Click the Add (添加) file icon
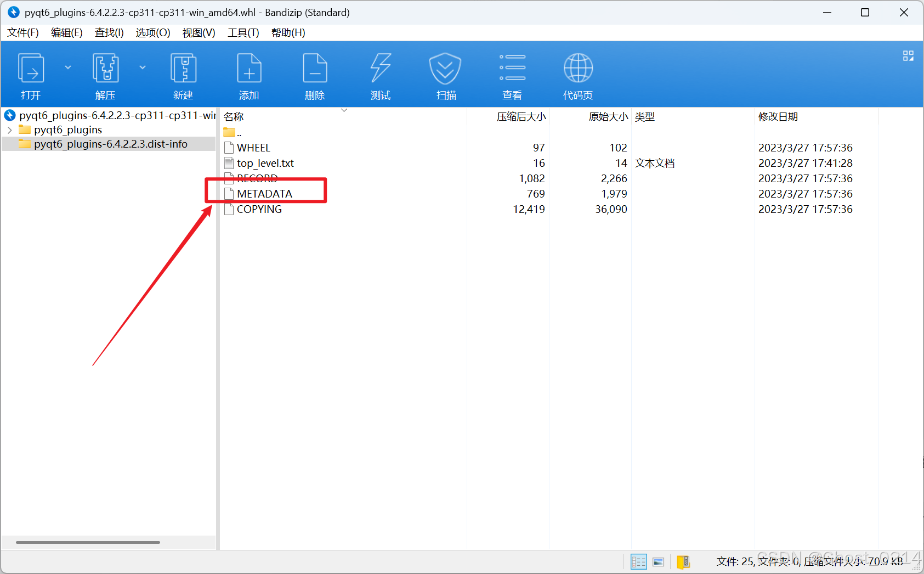The width and height of the screenshot is (924, 574). point(249,68)
